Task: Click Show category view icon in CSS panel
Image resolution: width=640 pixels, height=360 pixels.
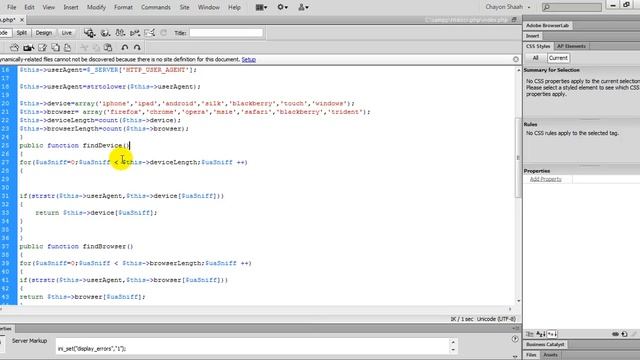Action: 530,334
